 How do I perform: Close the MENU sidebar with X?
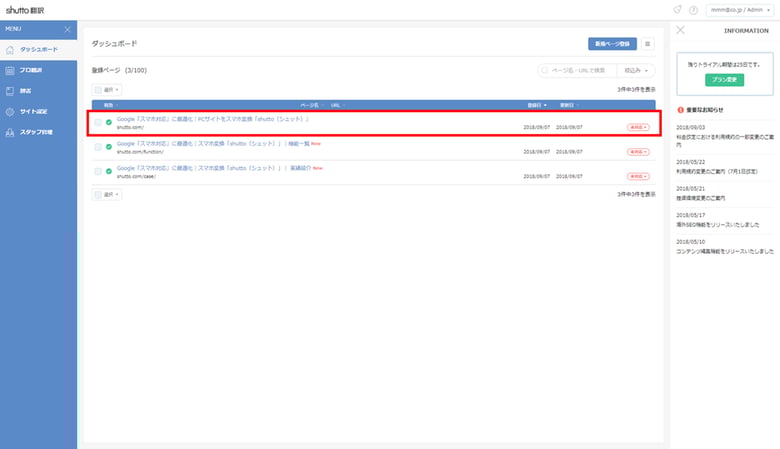[68, 29]
